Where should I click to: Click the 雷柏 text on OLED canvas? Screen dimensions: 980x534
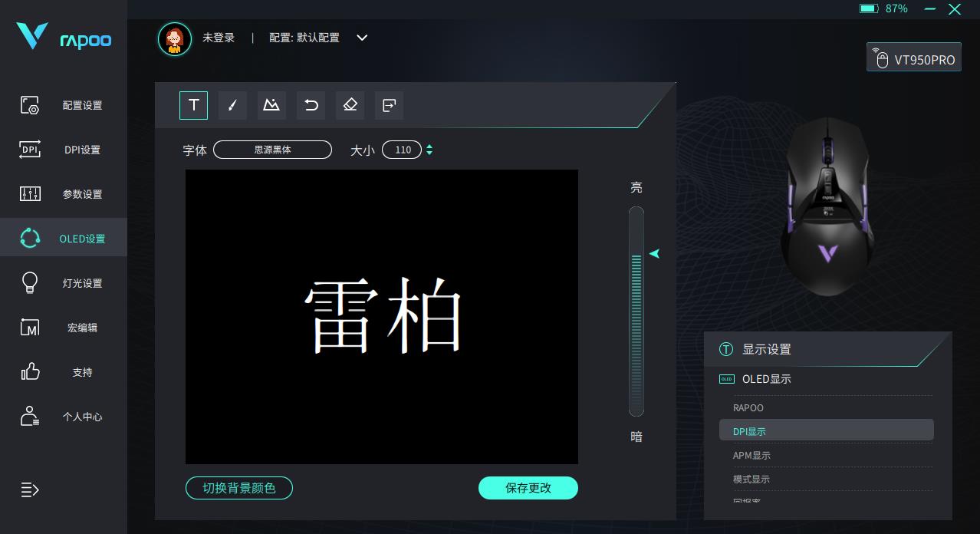pos(383,316)
